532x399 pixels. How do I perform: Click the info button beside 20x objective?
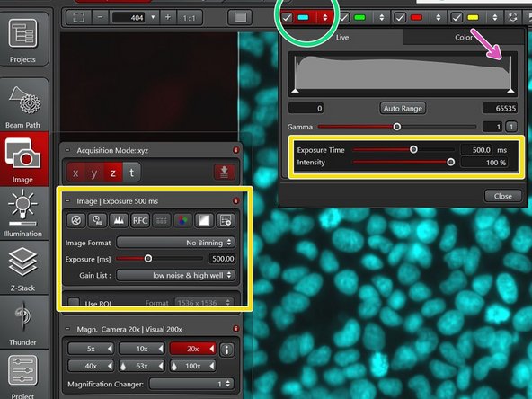(x=226, y=349)
